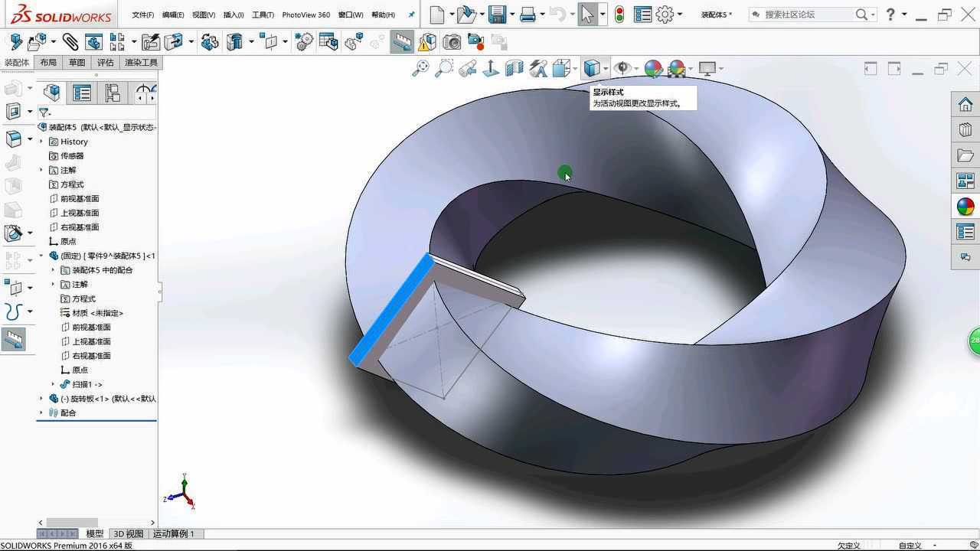Toggle the Measure tool in toolbar
Screen dimensions: 980x551
pyautogui.click(x=402, y=42)
